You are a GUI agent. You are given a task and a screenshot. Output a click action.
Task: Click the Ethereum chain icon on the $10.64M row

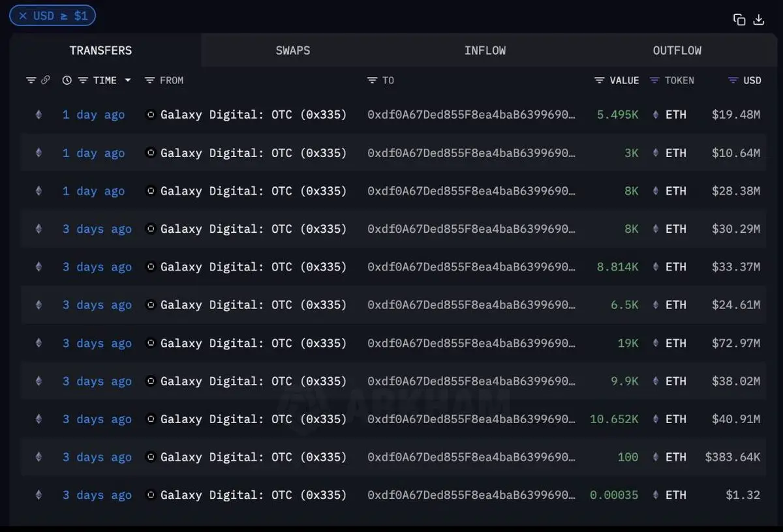38,153
